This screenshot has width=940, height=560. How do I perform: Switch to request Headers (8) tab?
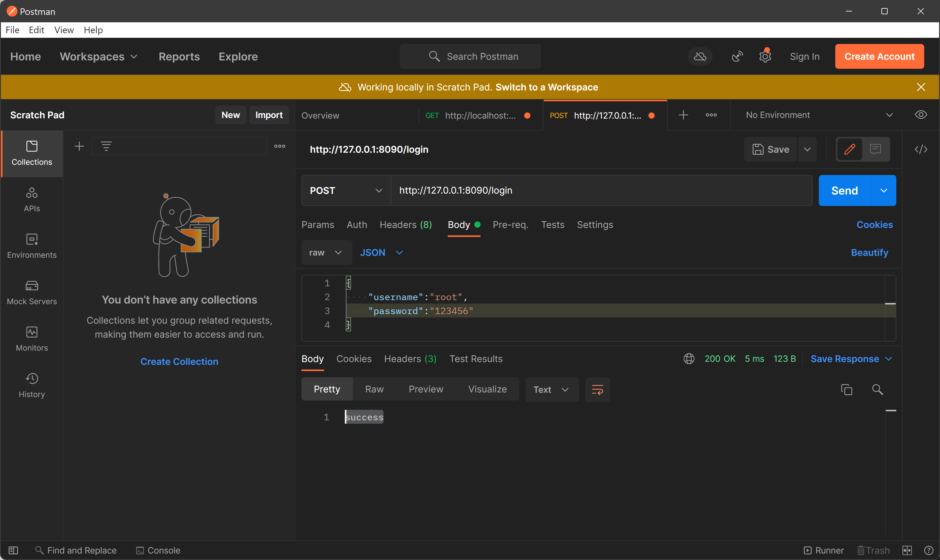[406, 225]
